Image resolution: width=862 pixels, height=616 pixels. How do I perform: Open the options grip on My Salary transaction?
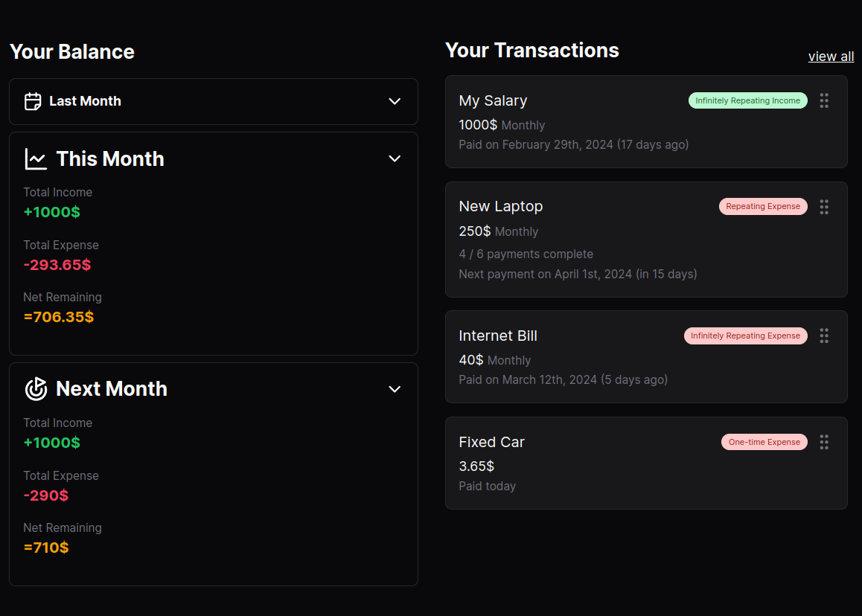824,100
